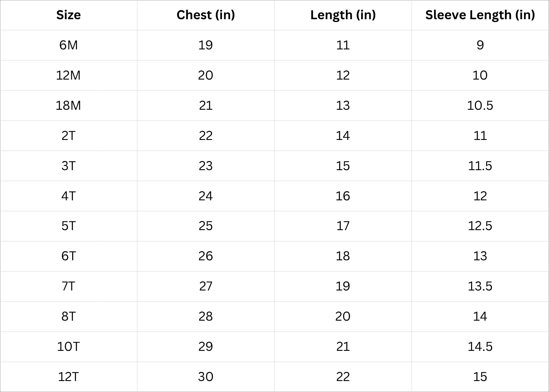Select the Chest (in) header cell
This screenshot has width=549, height=392.
point(205,15)
